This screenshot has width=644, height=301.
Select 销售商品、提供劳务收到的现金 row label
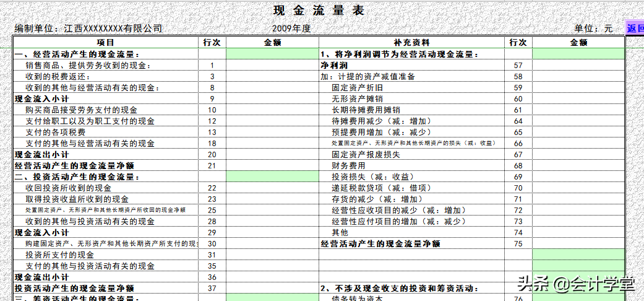[x=88, y=66]
